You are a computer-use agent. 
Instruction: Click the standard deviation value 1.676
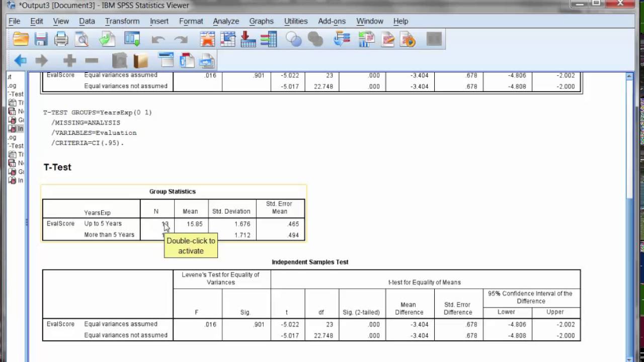pos(243,224)
